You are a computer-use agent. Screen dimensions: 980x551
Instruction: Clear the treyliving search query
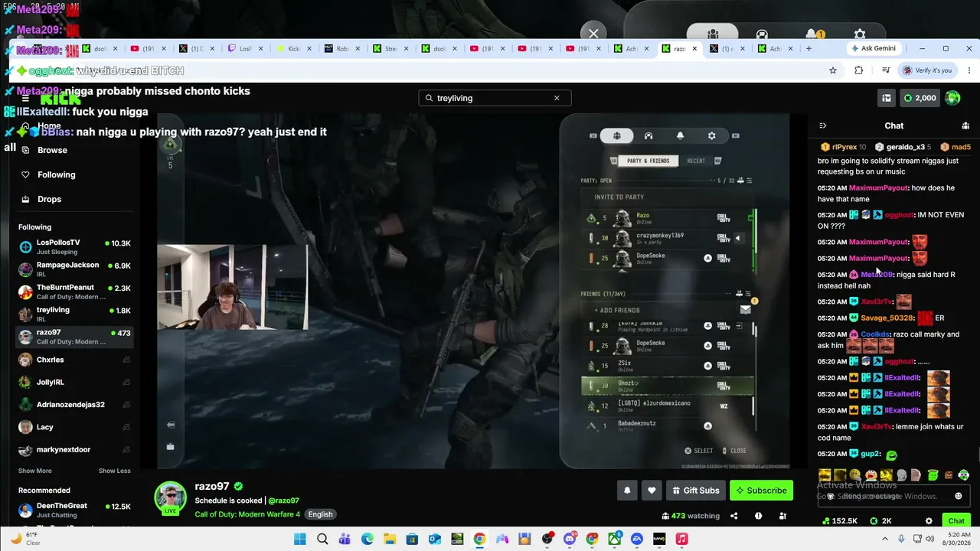click(557, 98)
